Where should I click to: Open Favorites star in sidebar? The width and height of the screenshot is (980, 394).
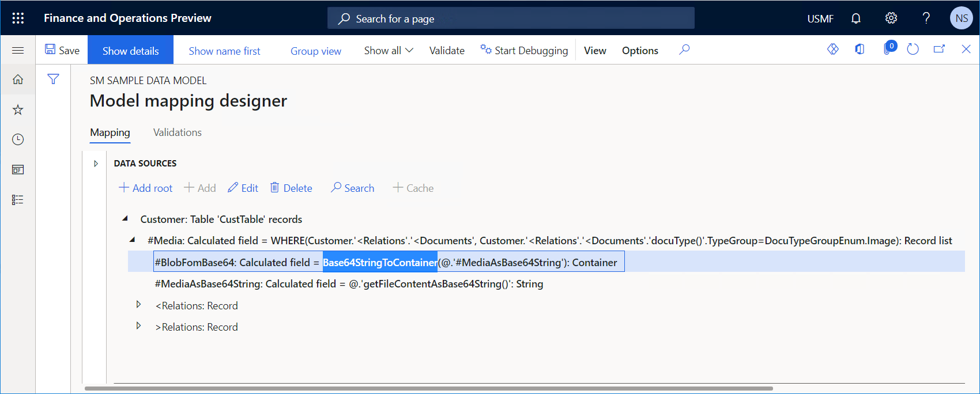[18, 109]
